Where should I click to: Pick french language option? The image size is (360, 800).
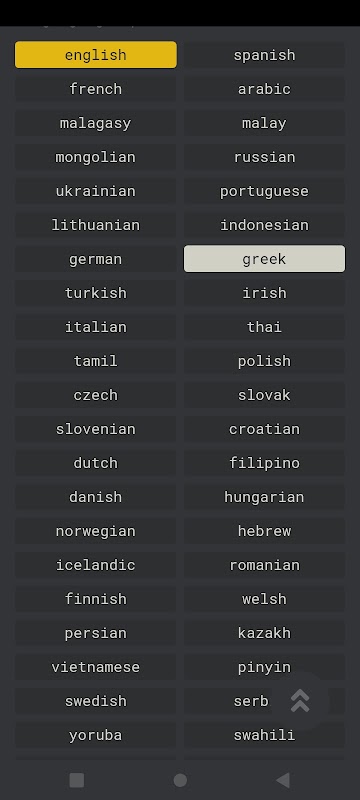tap(96, 89)
